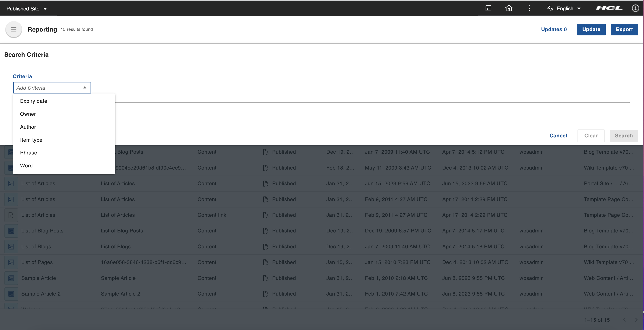The width and height of the screenshot is (644, 330).
Task: Click the content link icon for List of Articles
Action: 11,215
